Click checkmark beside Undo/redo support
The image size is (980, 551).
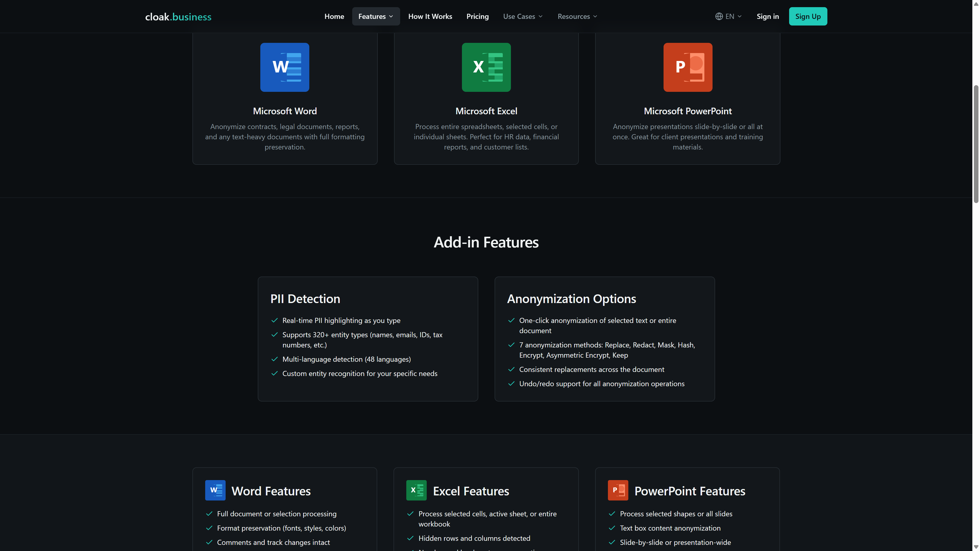(x=511, y=384)
